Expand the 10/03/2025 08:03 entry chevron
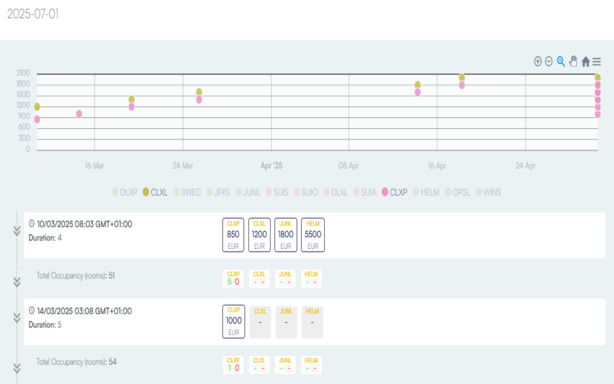This screenshot has width=614, height=384. click(x=17, y=231)
